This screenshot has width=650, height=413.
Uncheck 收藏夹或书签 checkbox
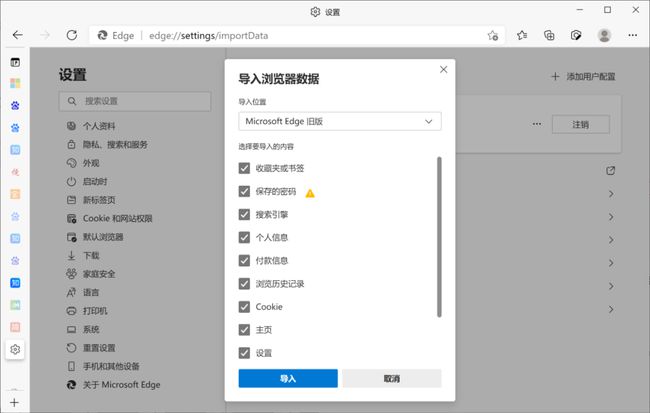pyautogui.click(x=244, y=168)
